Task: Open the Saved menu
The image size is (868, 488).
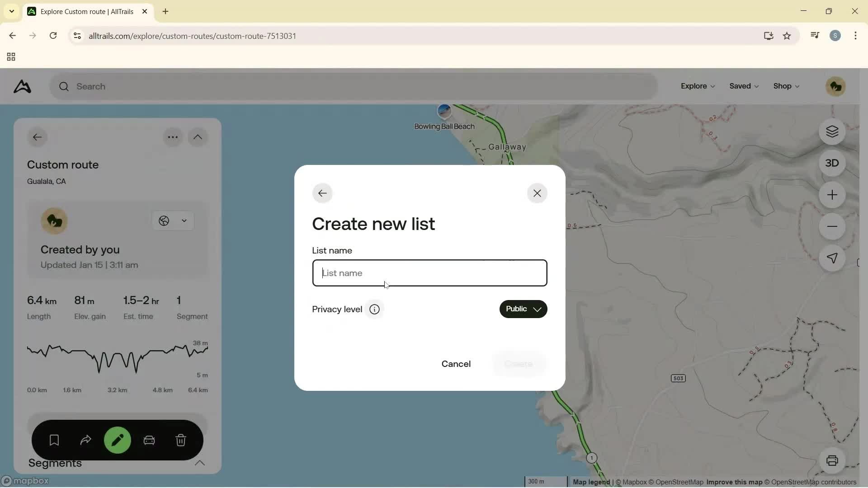Action: tap(743, 86)
